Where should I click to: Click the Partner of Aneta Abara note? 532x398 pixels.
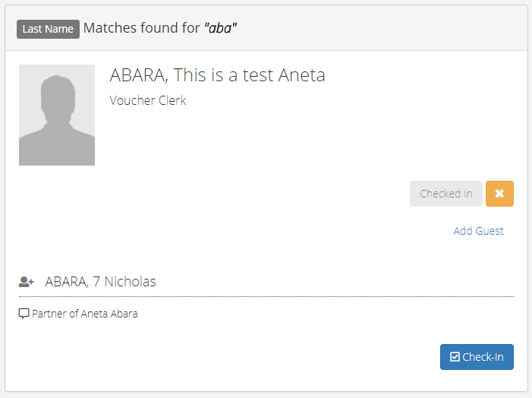pos(84,314)
